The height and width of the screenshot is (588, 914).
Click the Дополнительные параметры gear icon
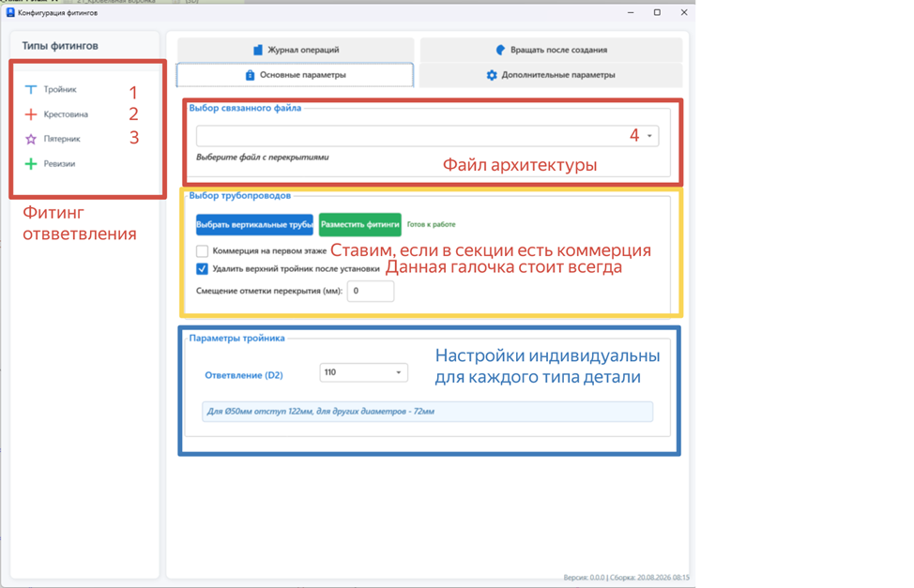click(x=492, y=75)
